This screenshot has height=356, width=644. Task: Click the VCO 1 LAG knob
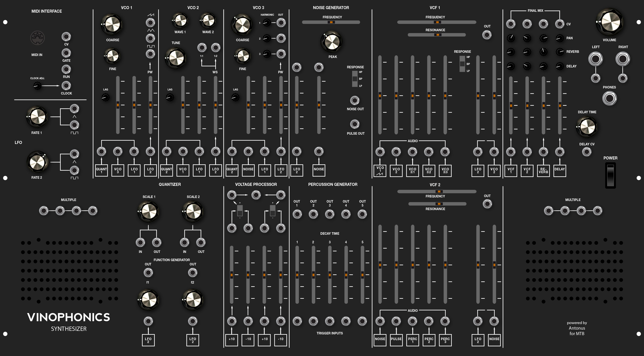105,97
